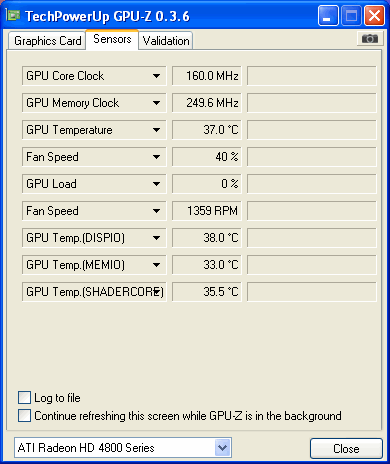
Task: Switch to the Graphics Card tab
Action: [47, 41]
